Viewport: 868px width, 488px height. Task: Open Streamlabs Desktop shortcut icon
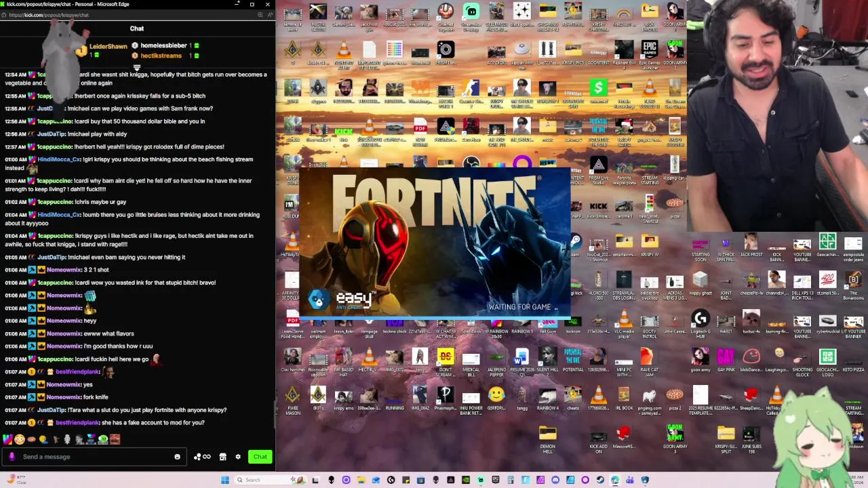click(471, 17)
